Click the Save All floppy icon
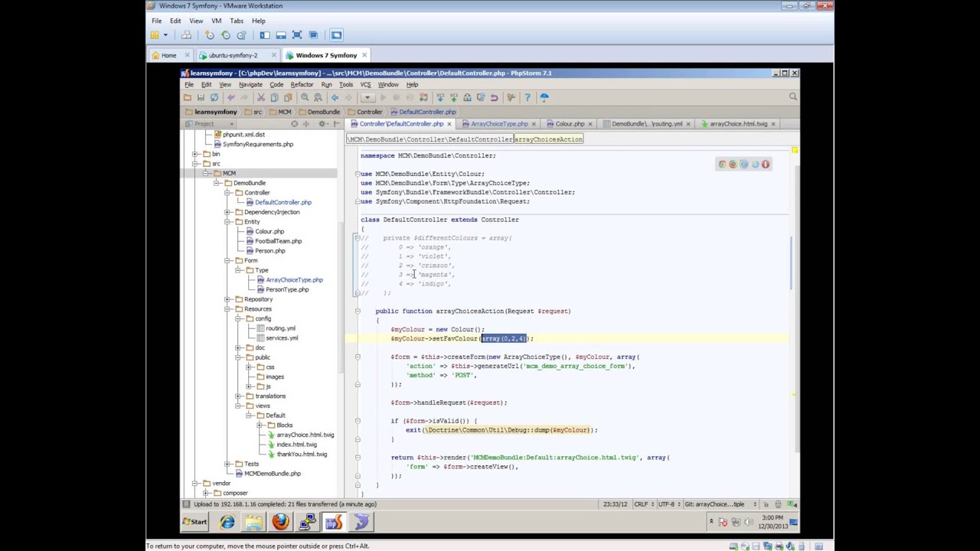Screen dimensions: 980x551 click(201, 97)
